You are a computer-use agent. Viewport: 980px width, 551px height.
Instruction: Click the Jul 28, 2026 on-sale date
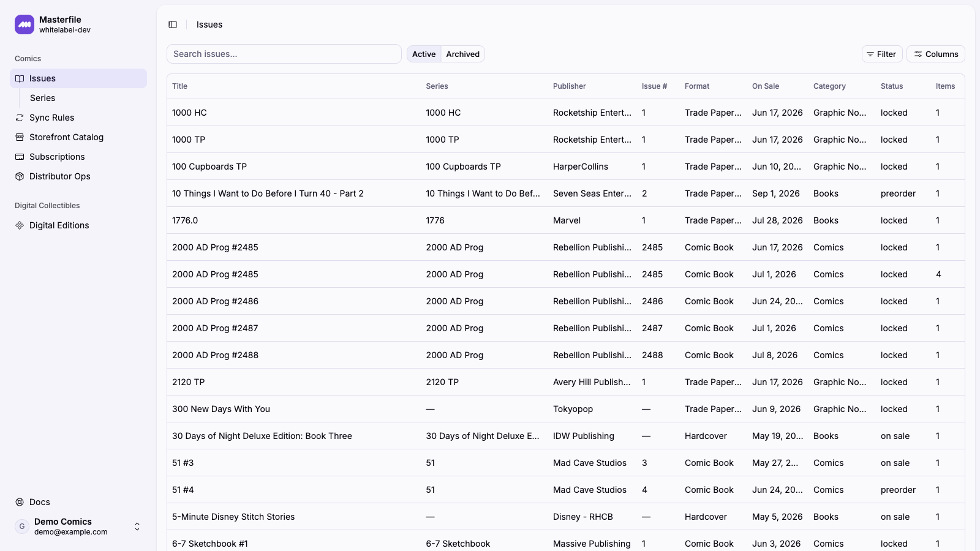(777, 220)
